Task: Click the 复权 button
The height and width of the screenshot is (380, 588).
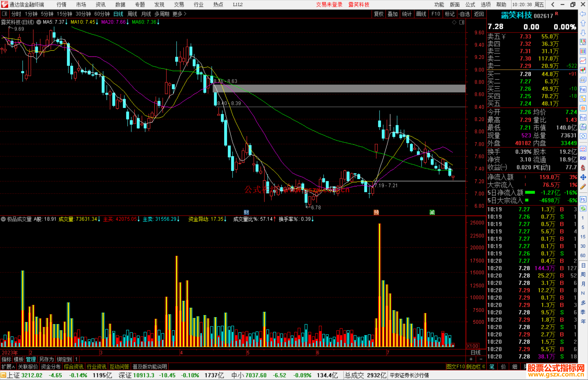Action: 379,14
